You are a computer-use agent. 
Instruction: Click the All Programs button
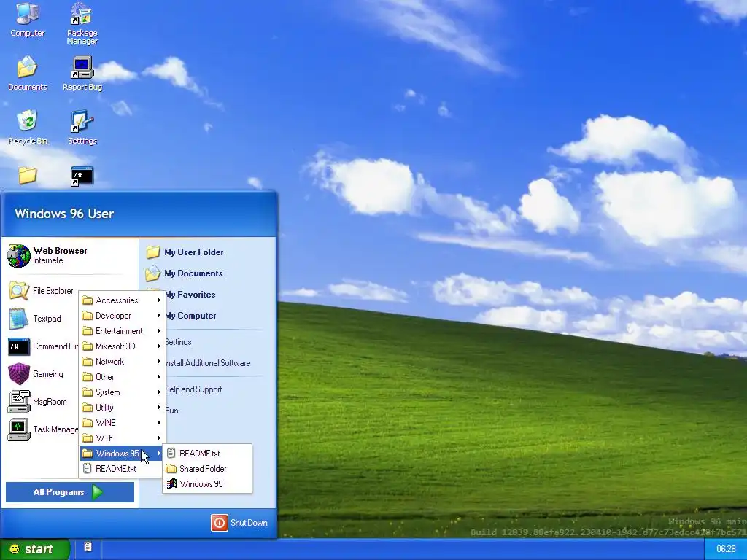coord(70,492)
